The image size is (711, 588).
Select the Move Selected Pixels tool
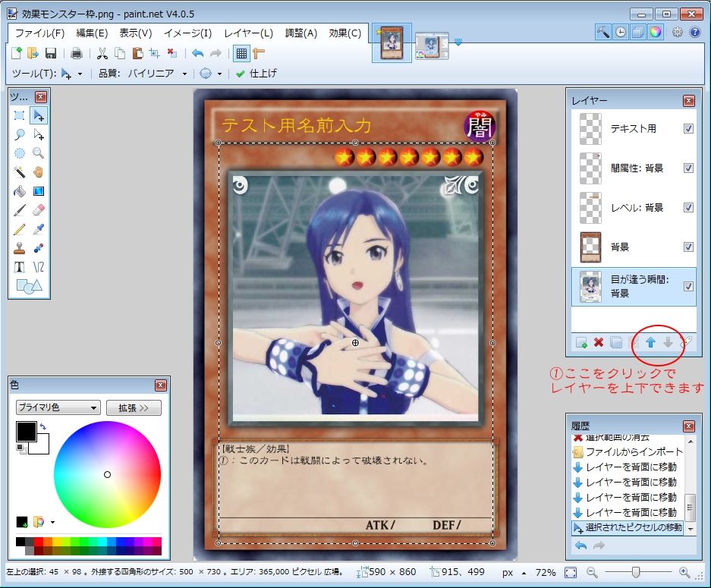39,115
